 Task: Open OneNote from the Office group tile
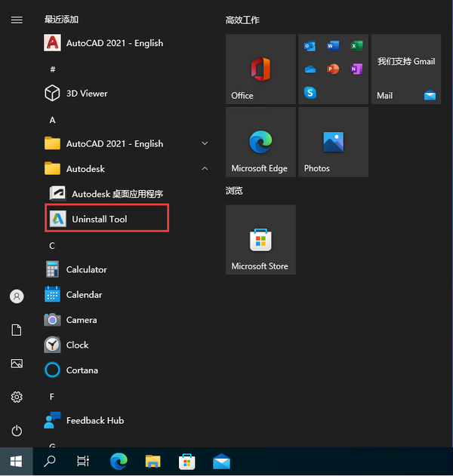click(x=356, y=69)
